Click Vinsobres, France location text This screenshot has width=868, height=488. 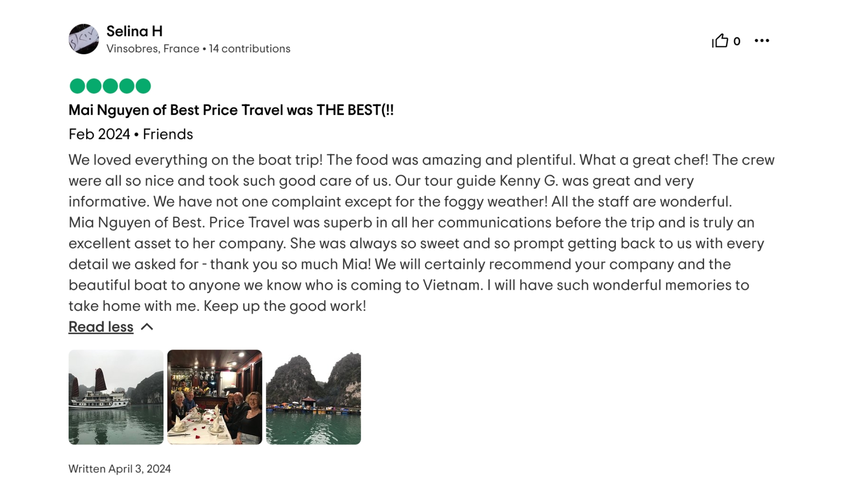pos(152,48)
